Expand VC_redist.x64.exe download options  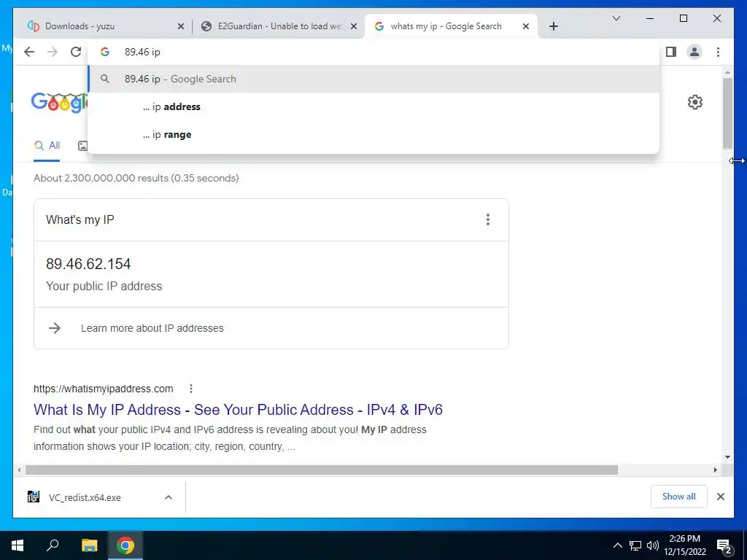pyautogui.click(x=169, y=497)
